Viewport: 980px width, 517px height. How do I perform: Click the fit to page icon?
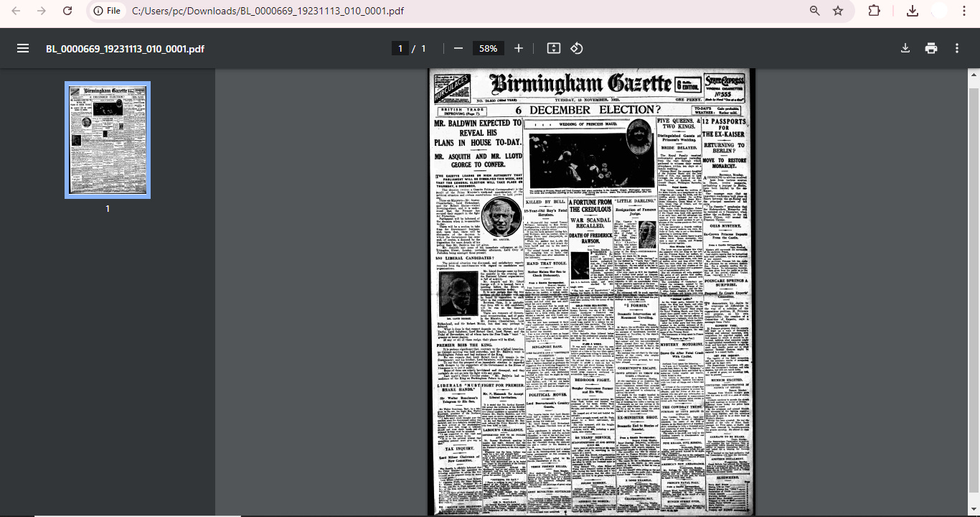(553, 48)
